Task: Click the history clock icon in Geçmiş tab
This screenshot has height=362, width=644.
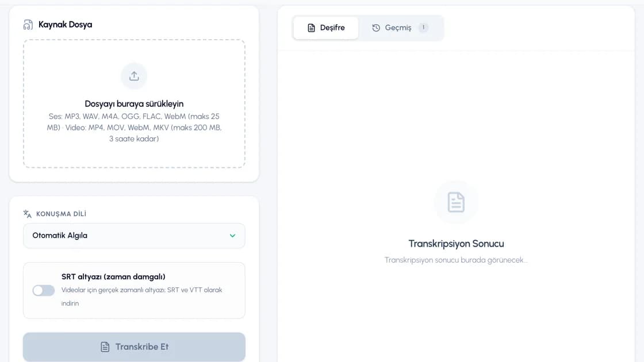Action: click(x=376, y=28)
